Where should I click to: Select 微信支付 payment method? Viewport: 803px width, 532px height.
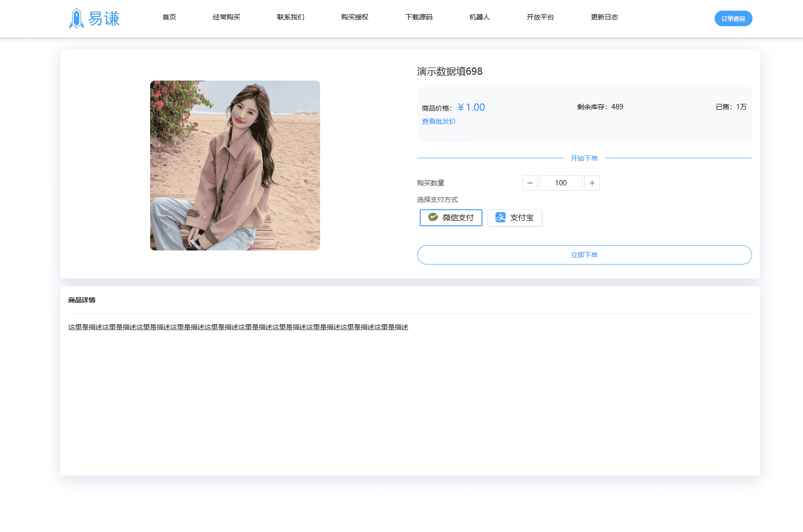tap(451, 217)
